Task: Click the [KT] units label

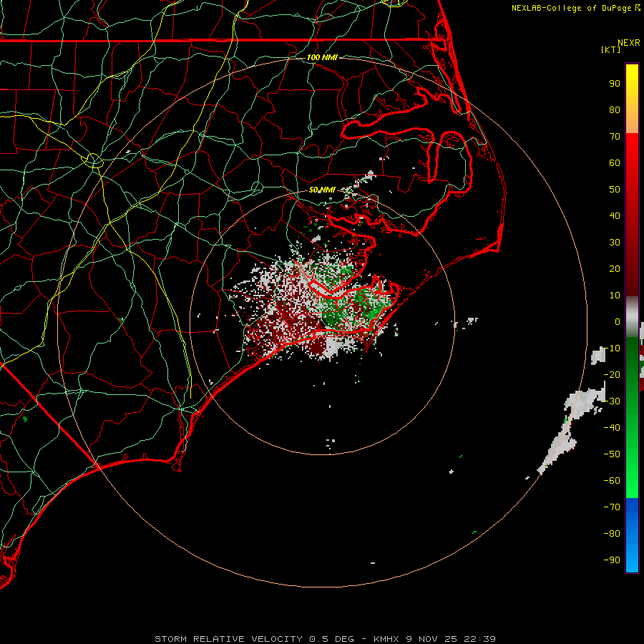Action: [611, 49]
